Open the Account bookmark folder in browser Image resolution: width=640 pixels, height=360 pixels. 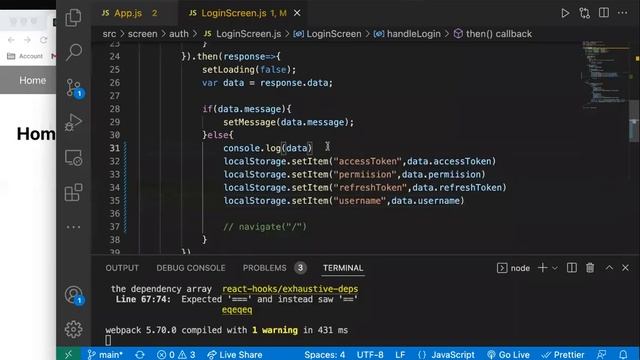point(25,56)
